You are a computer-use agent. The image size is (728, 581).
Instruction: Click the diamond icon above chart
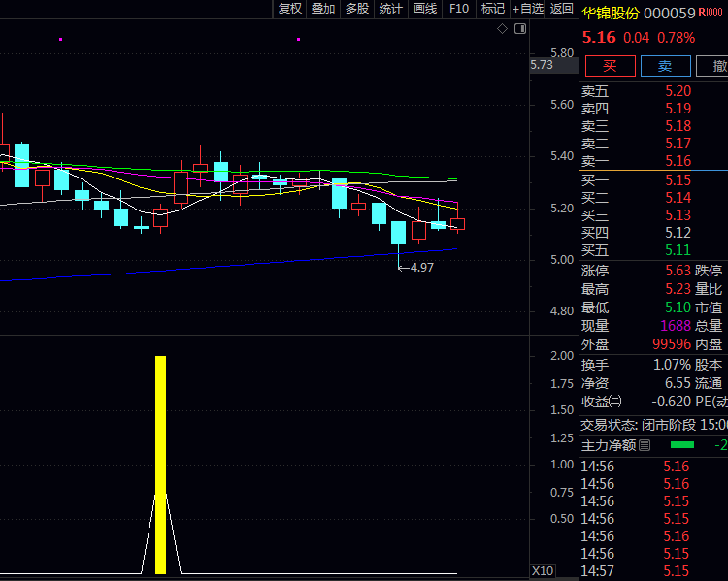503,29
